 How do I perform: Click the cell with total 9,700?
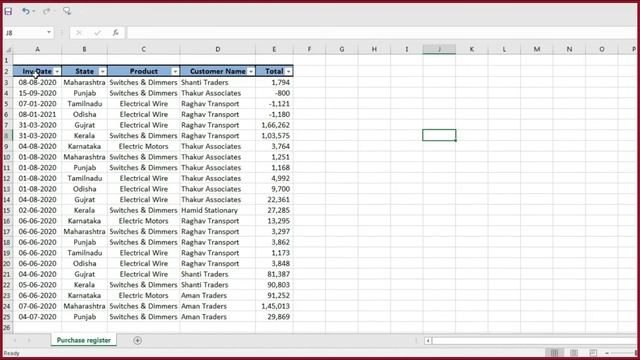pos(274,189)
